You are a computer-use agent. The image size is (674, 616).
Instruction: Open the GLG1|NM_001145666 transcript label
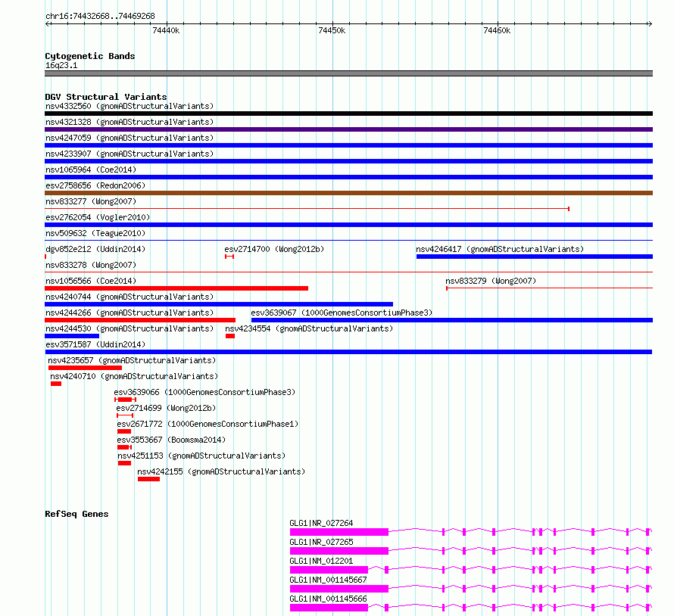click(x=329, y=599)
